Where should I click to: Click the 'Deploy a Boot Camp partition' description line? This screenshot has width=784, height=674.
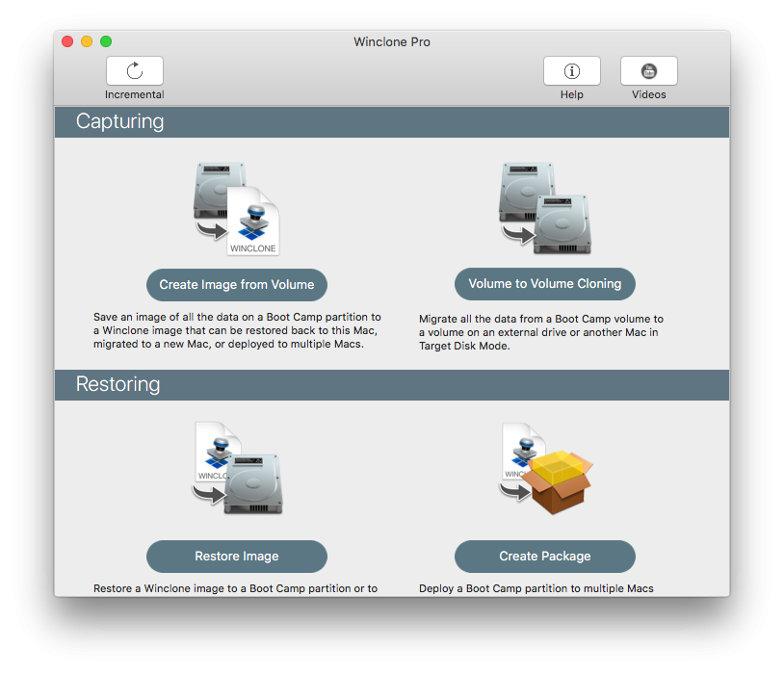[536, 588]
